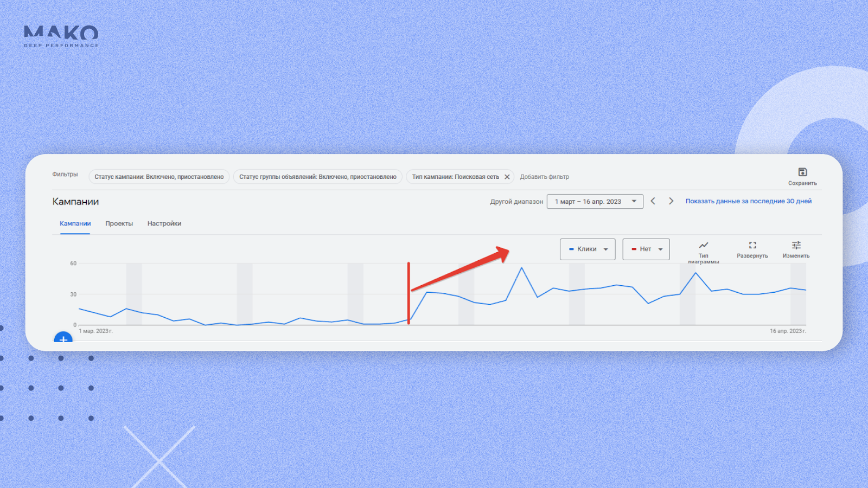The image size is (868, 488).
Task: Select the Статус группы объявлений filter chip
Action: [x=318, y=177]
